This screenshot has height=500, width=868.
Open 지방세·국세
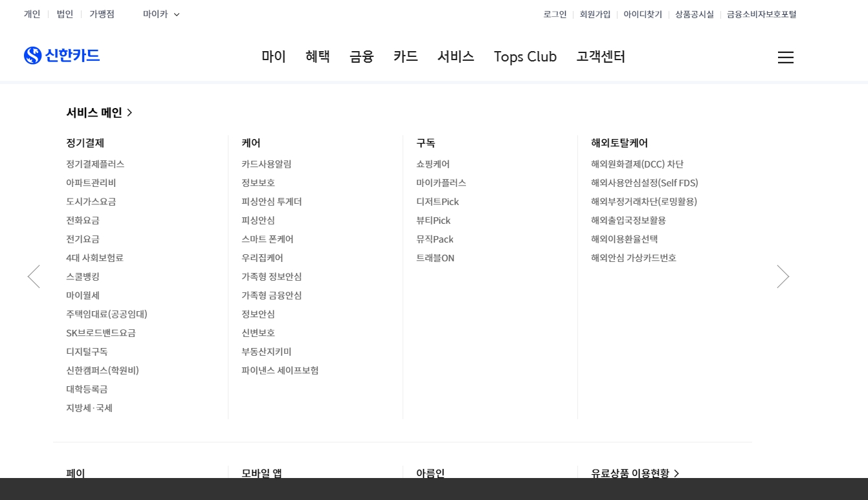click(89, 408)
